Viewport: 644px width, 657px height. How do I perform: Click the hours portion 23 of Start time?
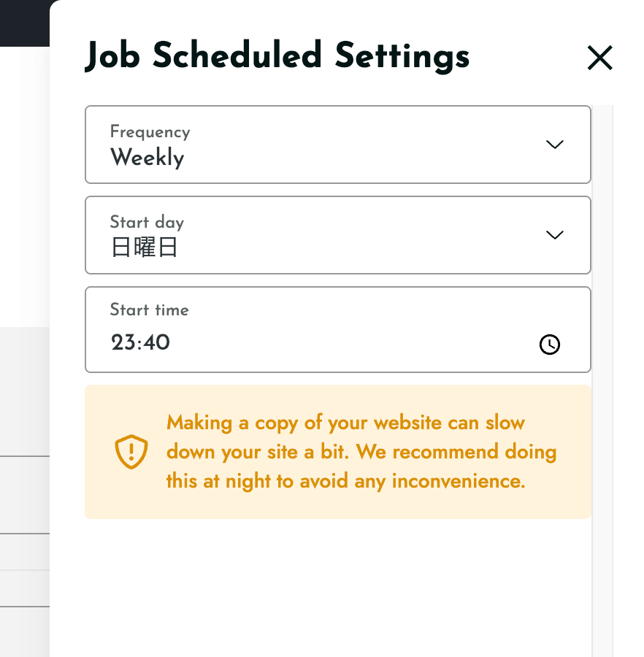click(x=123, y=342)
